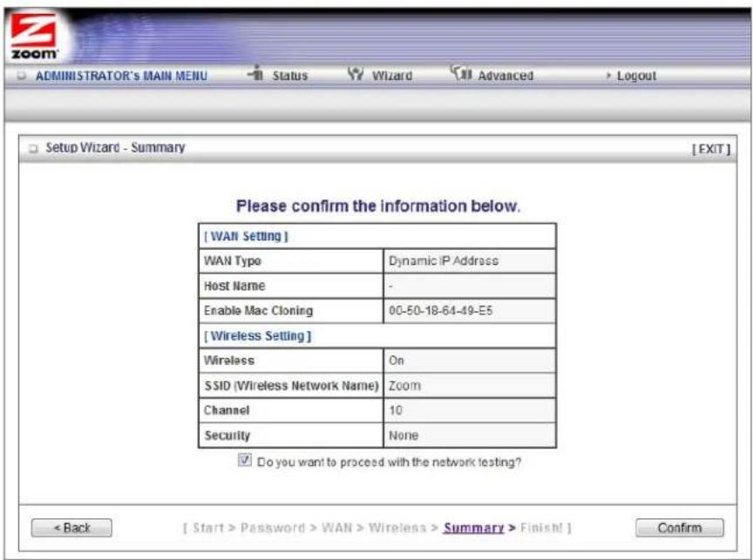753x560 pixels.
Task: Click the Back button
Action: point(71,528)
